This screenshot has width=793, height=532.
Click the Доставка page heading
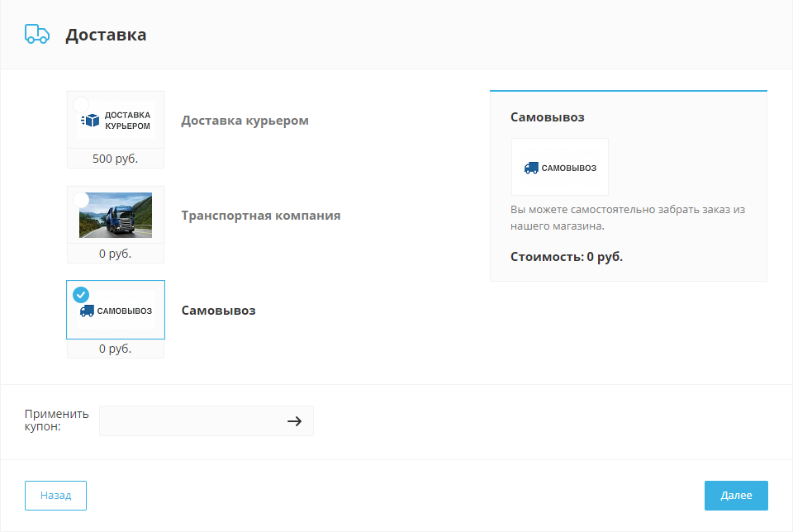tap(106, 35)
